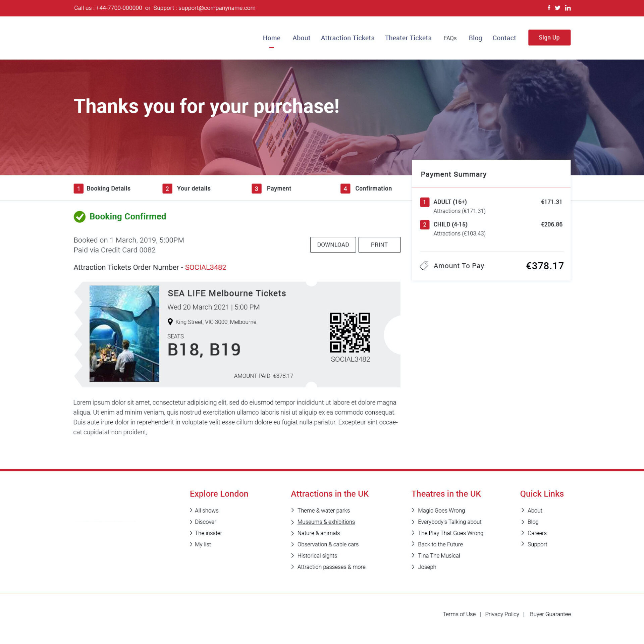Click the SEA LIFE aquarium ticket thumbnail
This screenshot has width=644, height=644.
click(124, 333)
